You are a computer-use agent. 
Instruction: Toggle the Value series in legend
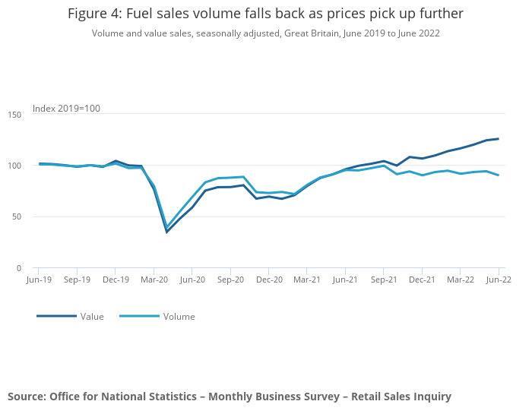click(92, 317)
